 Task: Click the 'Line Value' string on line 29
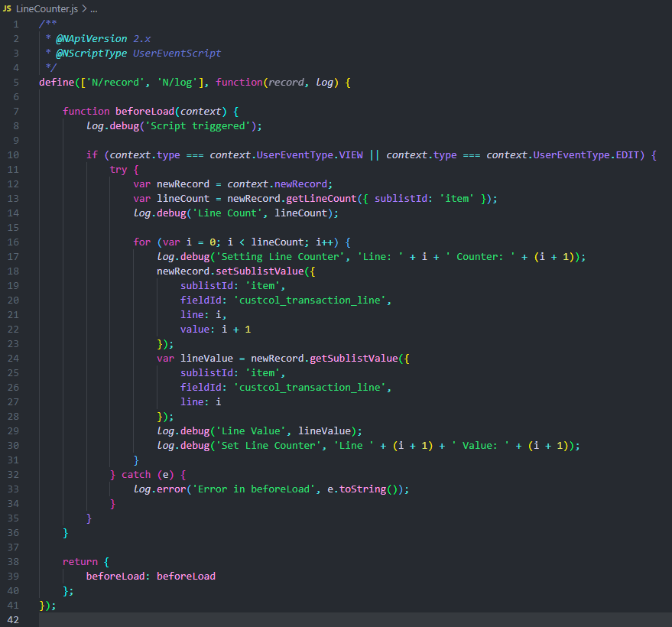coord(251,431)
